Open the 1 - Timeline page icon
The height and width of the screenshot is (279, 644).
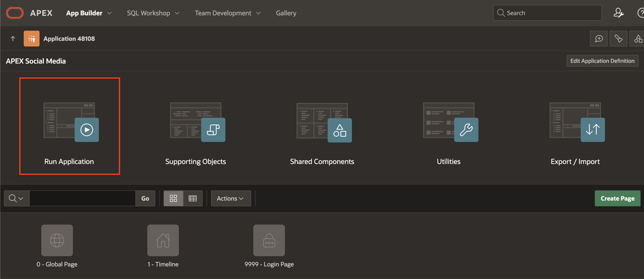[x=163, y=240]
